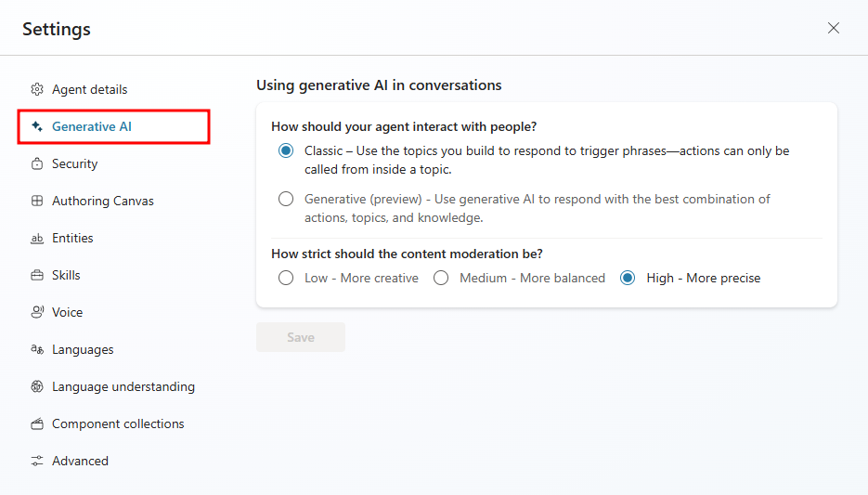Screen dimensions: 868x495
Task: Click the Entities icon in sidebar
Action: point(37,239)
